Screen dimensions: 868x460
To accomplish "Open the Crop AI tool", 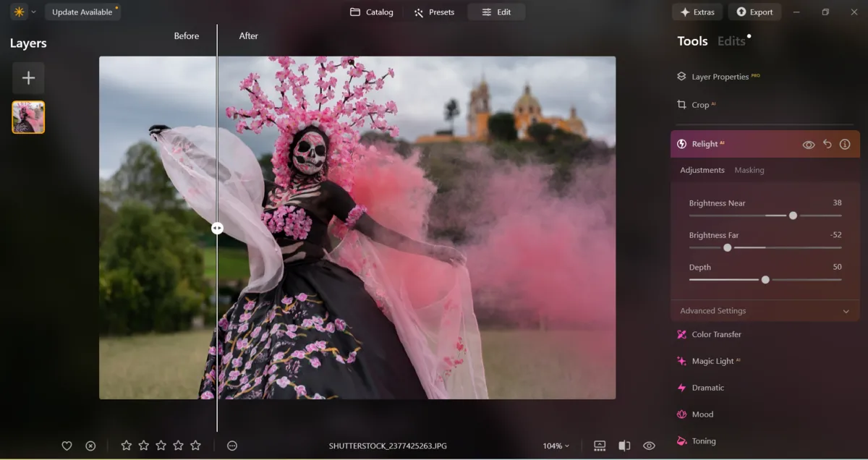I will (x=699, y=104).
